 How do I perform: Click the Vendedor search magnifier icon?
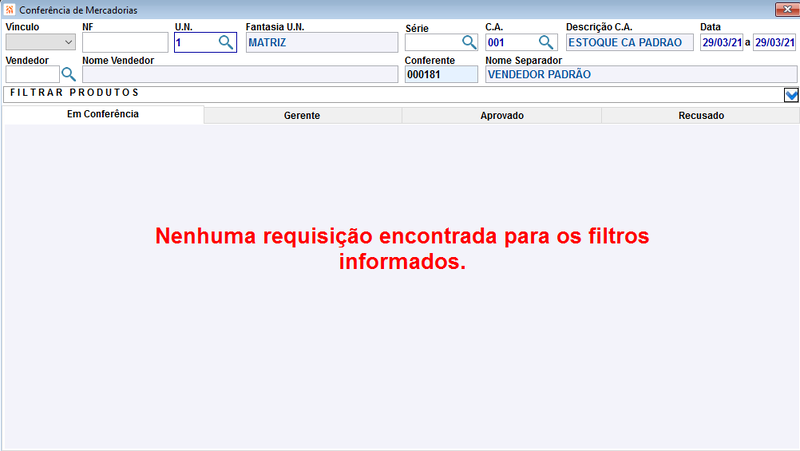(68, 74)
